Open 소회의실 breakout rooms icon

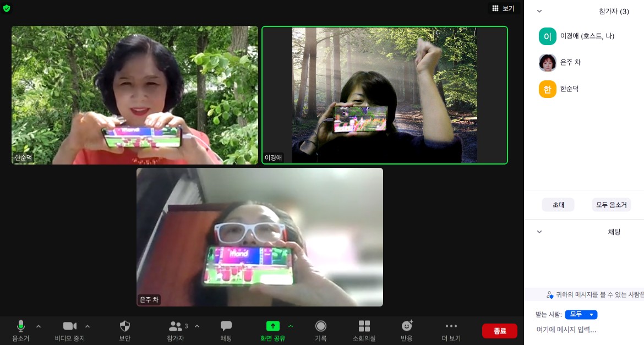364,326
